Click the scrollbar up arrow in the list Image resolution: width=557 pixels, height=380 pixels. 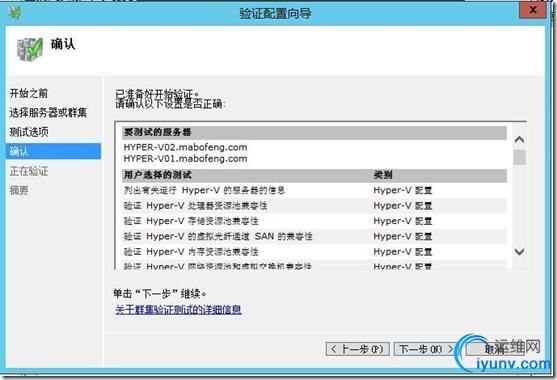click(519, 139)
